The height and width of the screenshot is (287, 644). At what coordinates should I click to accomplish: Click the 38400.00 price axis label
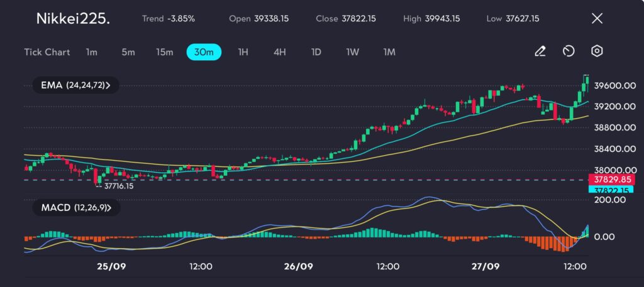pyautogui.click(x=615, y=149)
